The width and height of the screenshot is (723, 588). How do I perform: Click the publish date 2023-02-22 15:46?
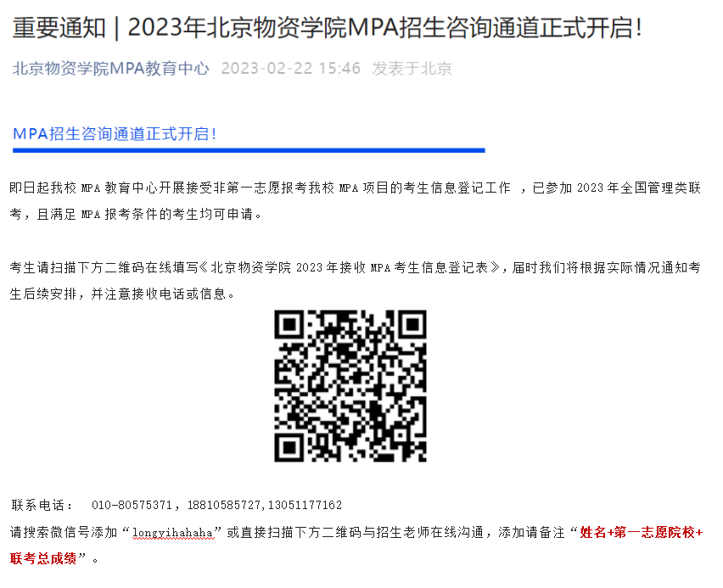click(290, 68)
